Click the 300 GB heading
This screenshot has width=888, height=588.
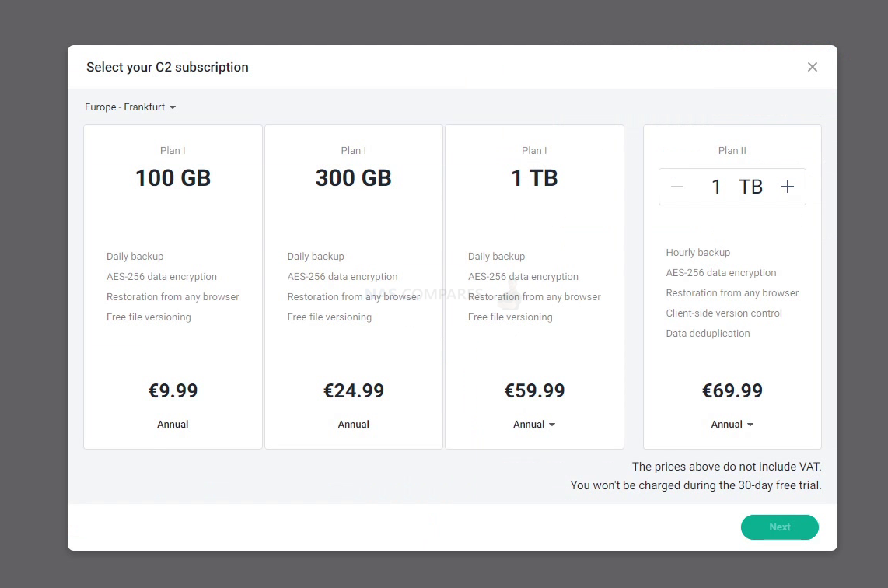pyautogui.click(x=353, y=178)
